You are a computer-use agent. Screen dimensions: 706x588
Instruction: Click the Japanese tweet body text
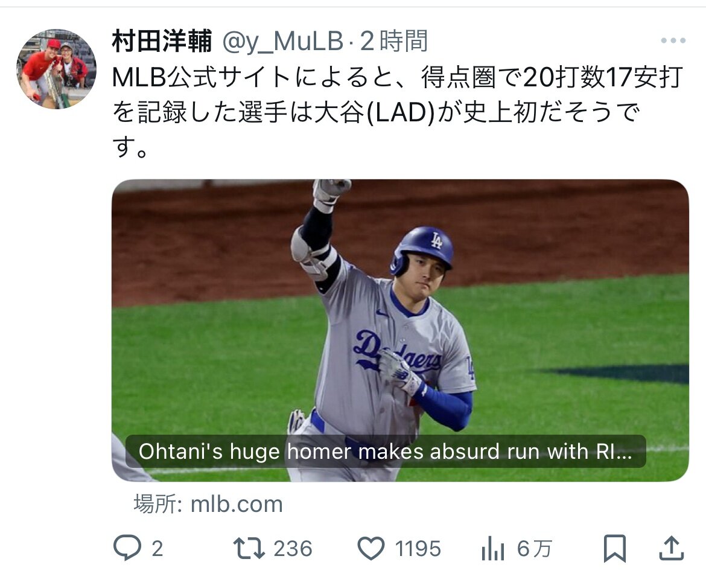pos(398,112)
